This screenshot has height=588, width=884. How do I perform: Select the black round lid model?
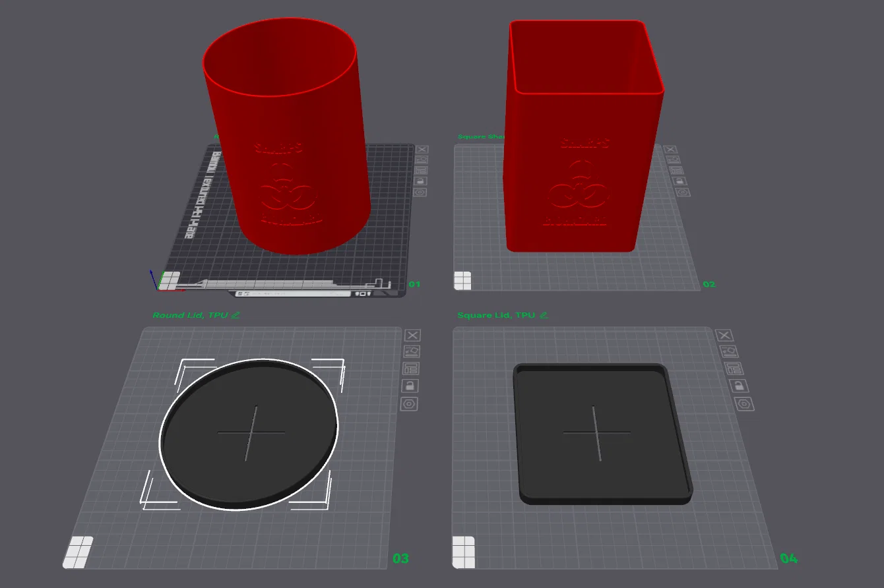249,434
